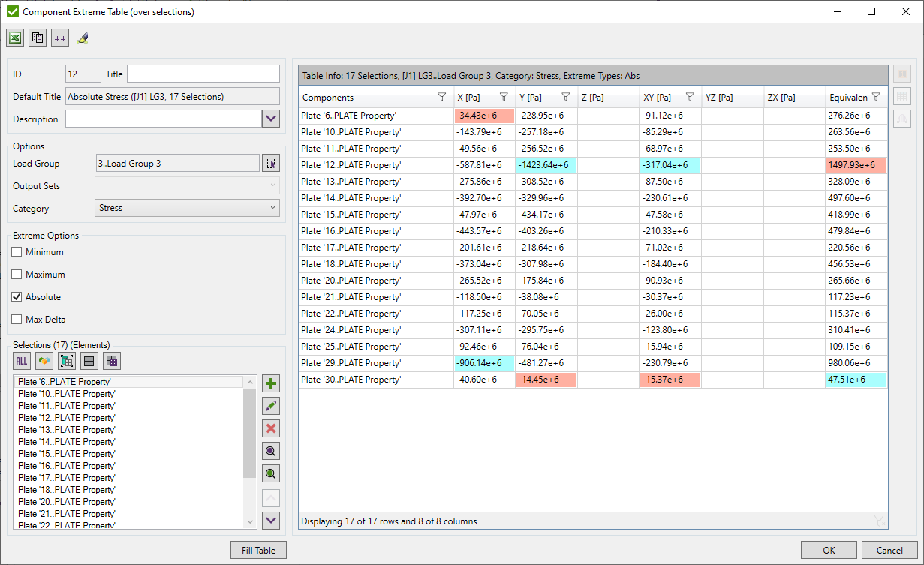The image size is (924, 565).
Task: Copy table to clipboard
Action: [37, 38]
